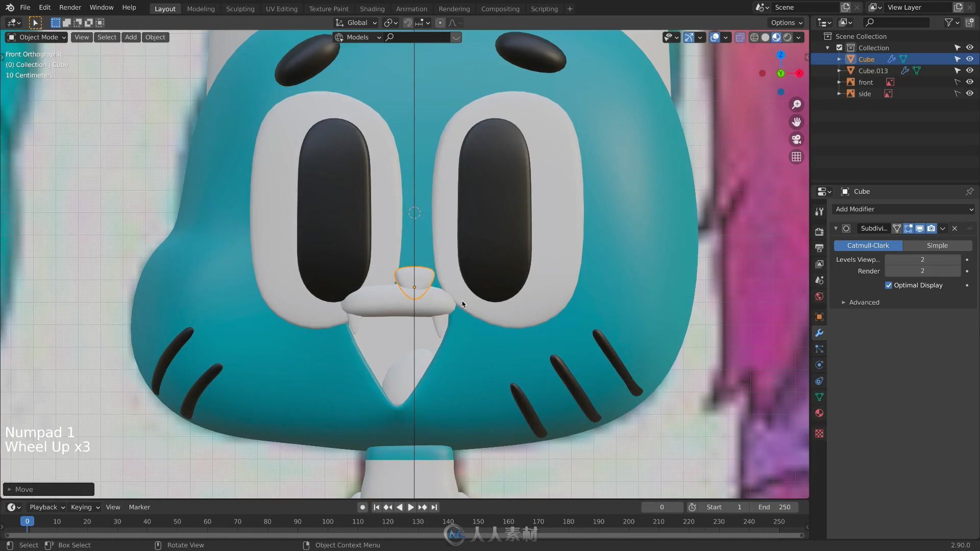Open the Material properties tab

[x=819, y=413]
